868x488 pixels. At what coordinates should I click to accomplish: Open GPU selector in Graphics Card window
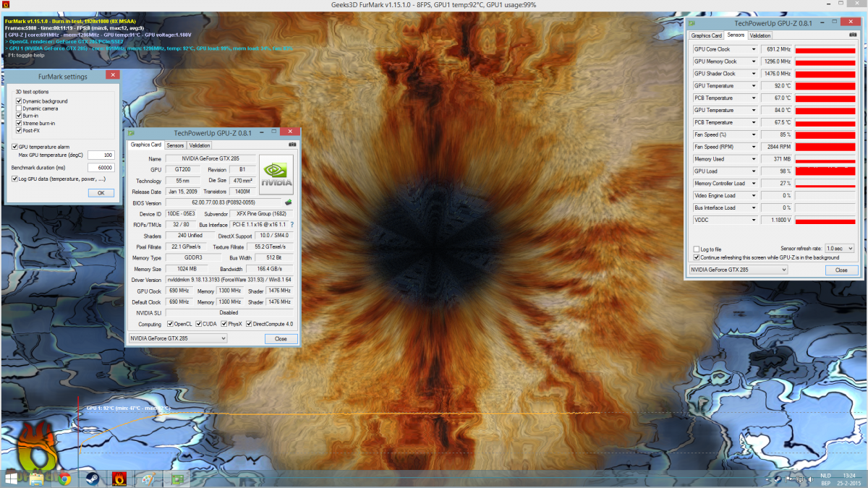pyautogui.click(x=178, y=338)
